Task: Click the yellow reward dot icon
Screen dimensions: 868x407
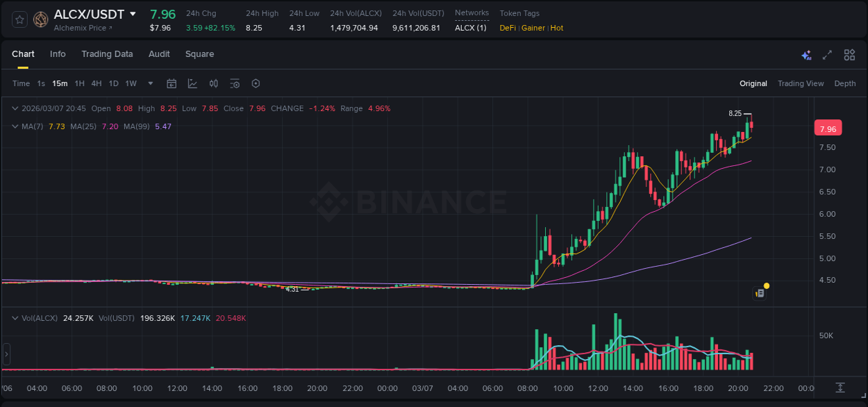Action: (x=765, y=285)
